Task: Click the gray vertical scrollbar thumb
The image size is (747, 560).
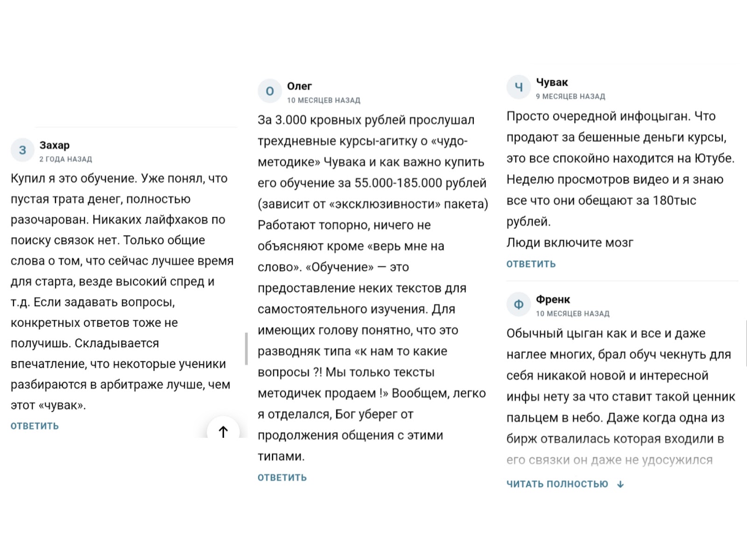Action: pos(246,349)
